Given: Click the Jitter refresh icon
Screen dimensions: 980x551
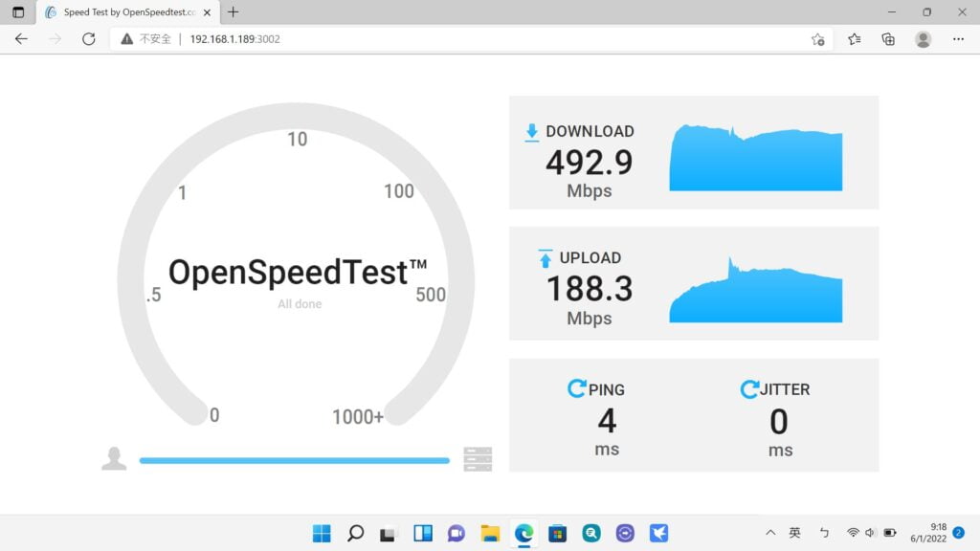Looking at the screenshot, I should click(x=749, y=388).
